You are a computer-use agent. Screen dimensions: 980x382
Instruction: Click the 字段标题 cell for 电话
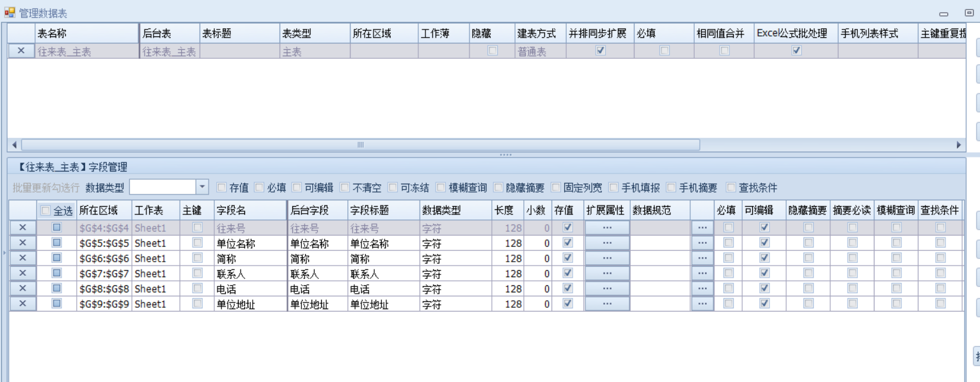click(x=383, y=289)
